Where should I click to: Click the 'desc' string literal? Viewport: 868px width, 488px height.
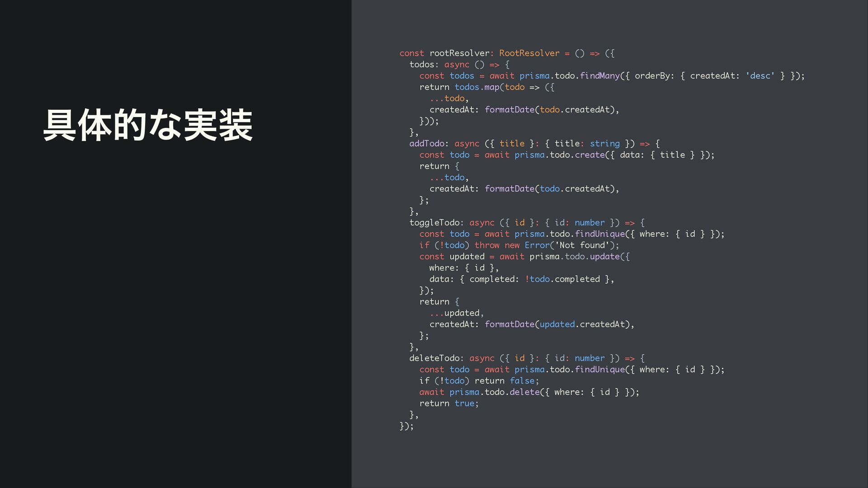[759, 76]
